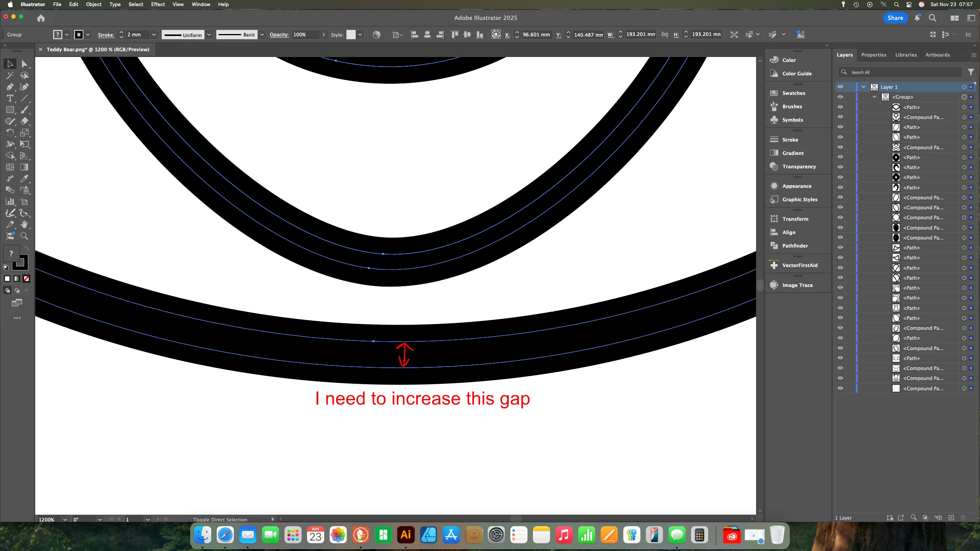980x551 pixels.
Task: Click the Opacity label link
Action: 279,34
